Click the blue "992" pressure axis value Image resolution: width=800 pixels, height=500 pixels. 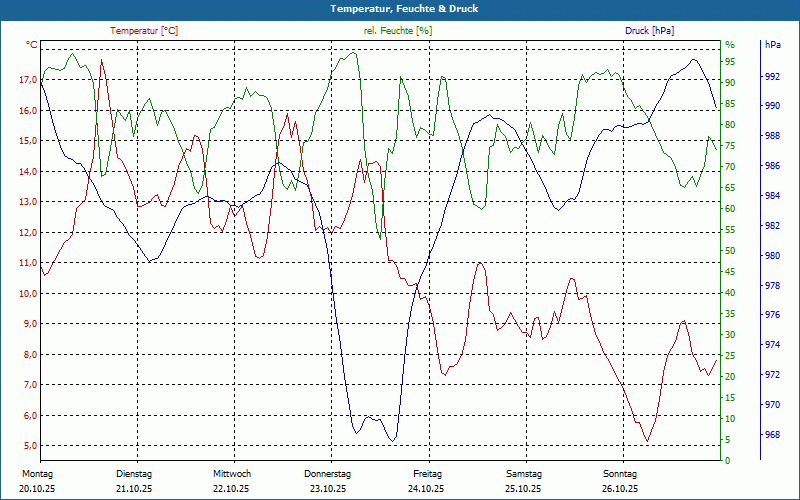pos(772,77)
